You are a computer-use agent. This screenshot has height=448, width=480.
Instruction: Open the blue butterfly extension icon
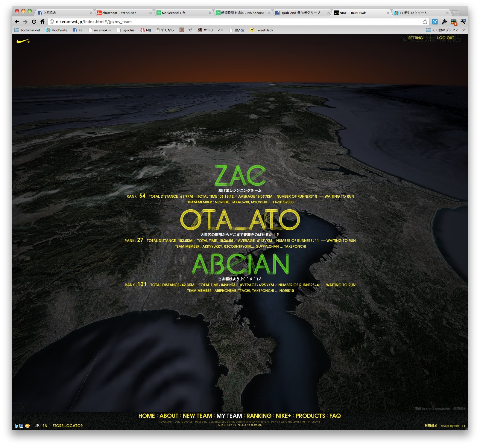435,22
